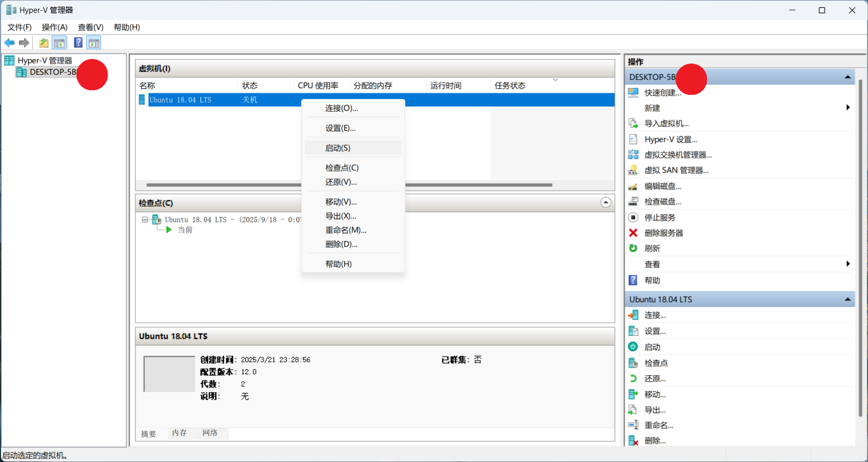This screenshot has width=868, height=462.
Task: Click the Up one level folder icon
Action: point(44,43)
